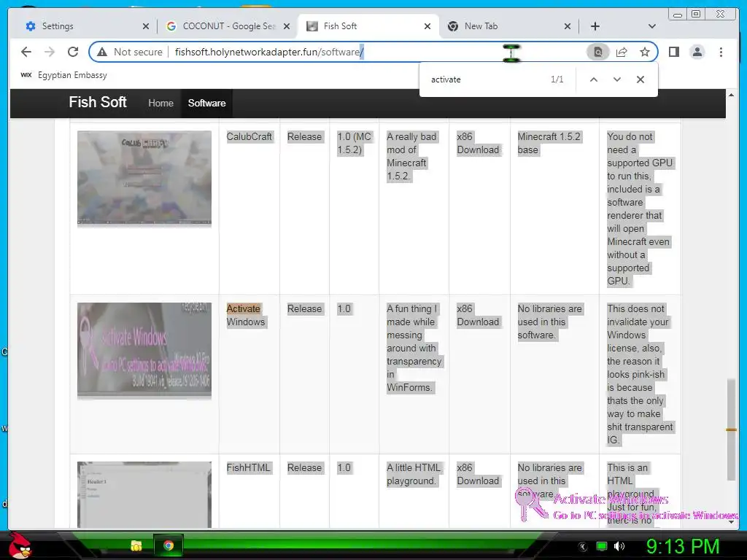Open the Software nav item
Screen dimensions: 747x560
(x=206, y=103)
